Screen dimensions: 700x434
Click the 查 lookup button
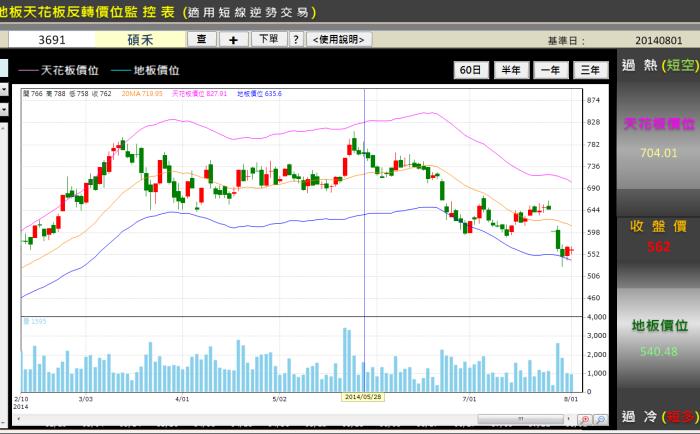(x=202, y=39)
